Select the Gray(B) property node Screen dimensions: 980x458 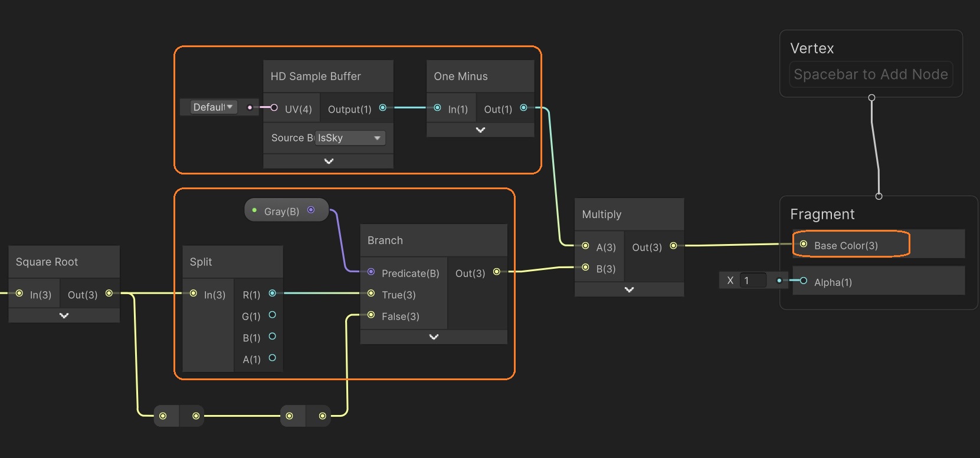coord(281,211)
